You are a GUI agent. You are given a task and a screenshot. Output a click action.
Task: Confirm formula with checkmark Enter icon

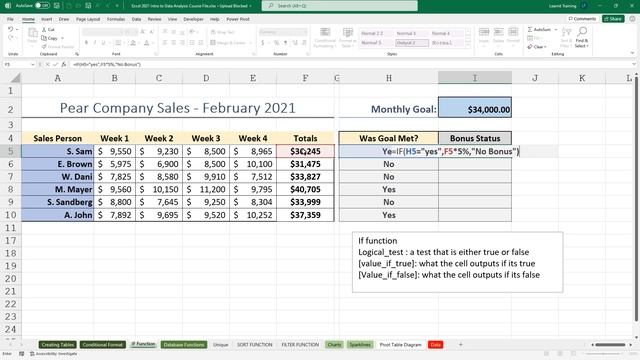click(56, 64)
